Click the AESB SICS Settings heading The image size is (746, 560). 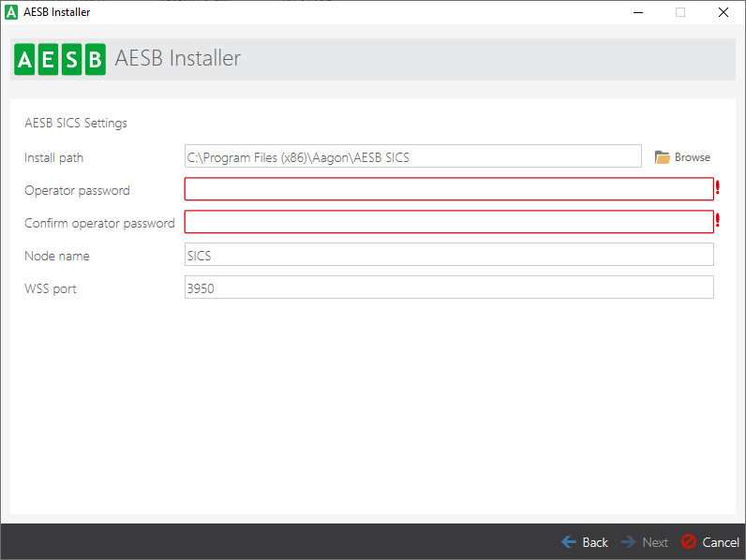coord(76,123)
